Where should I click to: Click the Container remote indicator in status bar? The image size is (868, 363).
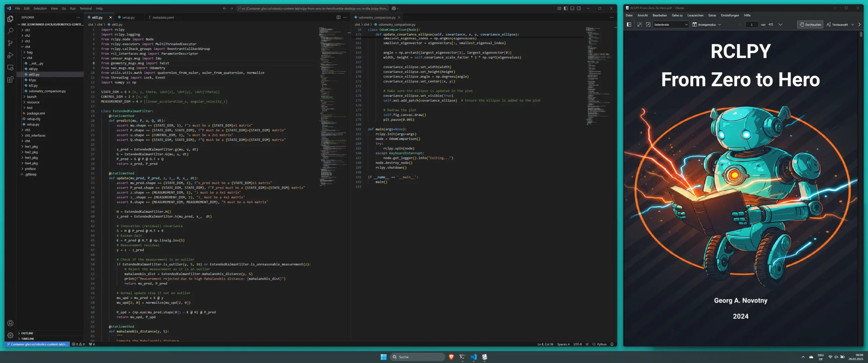(x=37, y=344)
